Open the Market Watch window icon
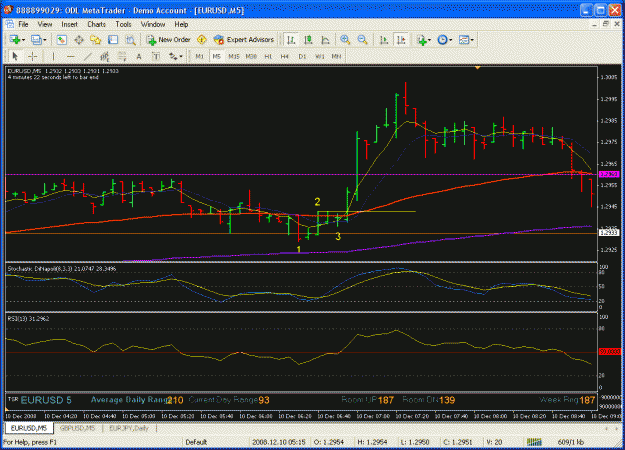The width and height of the screenshot is (625, 450). tap(61, 40)
